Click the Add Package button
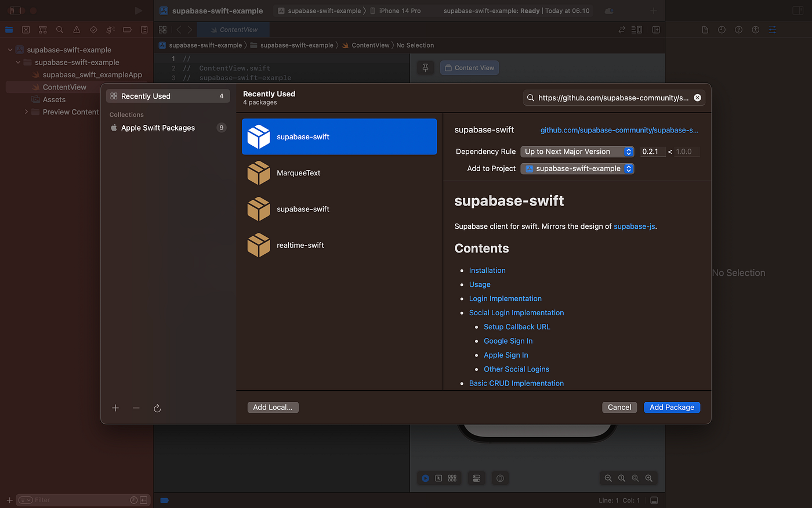This screenshot has width=812, height=508. pos(672,407)
